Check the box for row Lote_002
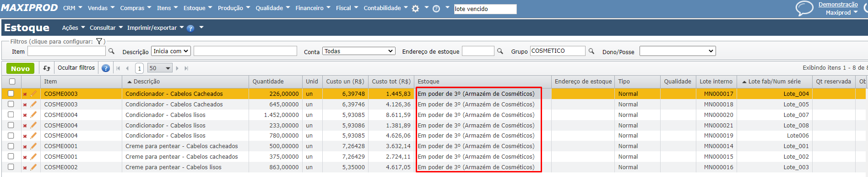The width and height of the screenshot is (868, 177). pos(11,156)
